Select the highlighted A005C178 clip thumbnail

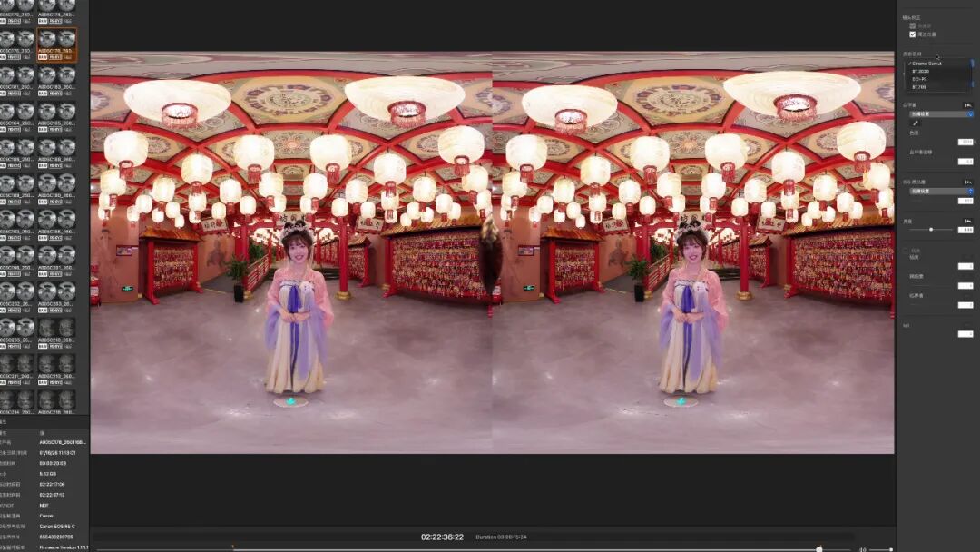pos(56,43)
